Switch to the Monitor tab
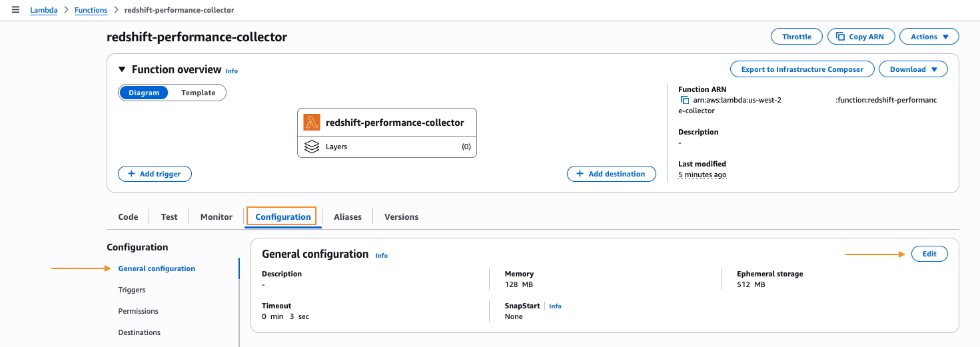Screen dimensions: 980x347 (x=217, y=216)
